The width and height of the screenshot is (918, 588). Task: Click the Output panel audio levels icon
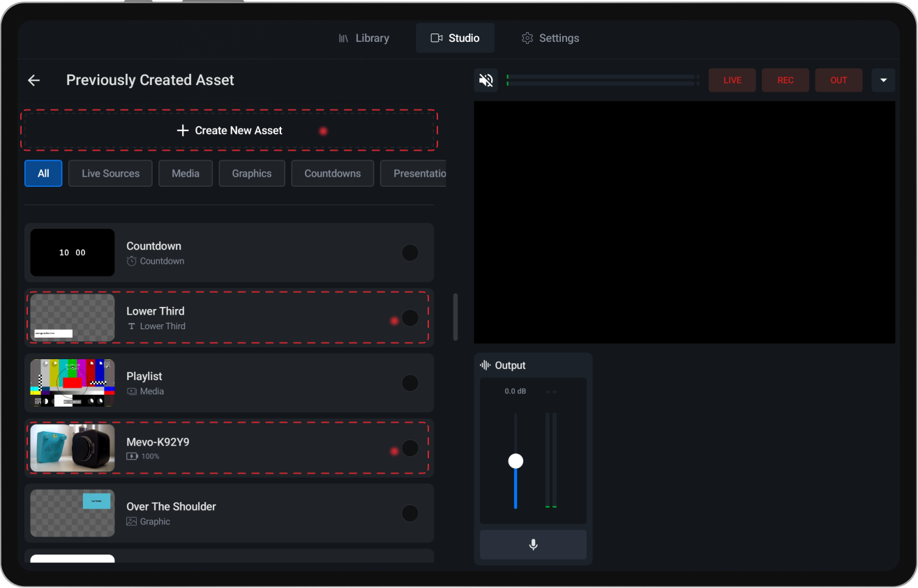tap(483, 365)
